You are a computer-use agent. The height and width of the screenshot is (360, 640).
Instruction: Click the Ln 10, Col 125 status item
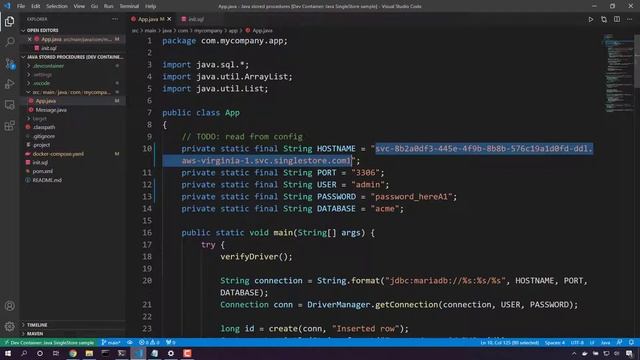[x=509, y=342]
